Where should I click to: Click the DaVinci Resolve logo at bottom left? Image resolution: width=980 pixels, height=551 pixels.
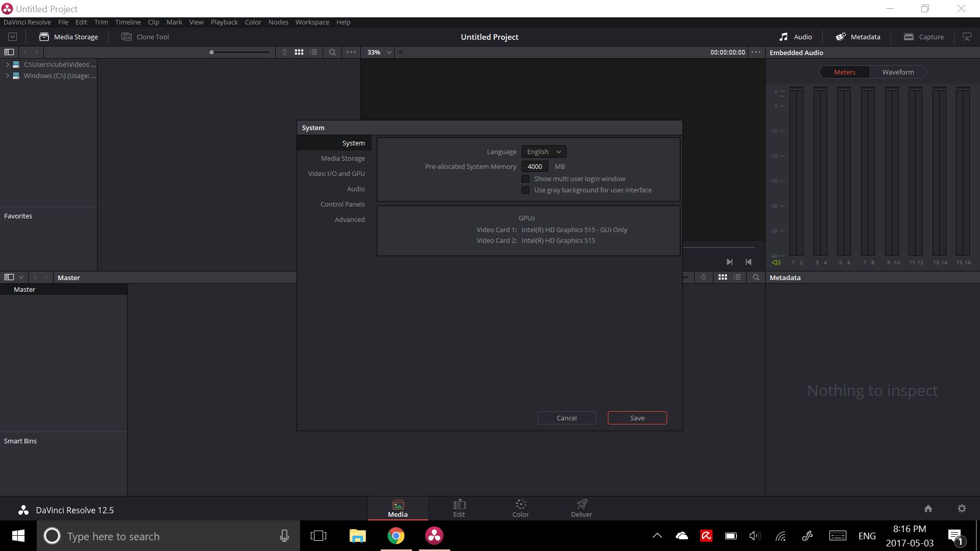[23, 510]
